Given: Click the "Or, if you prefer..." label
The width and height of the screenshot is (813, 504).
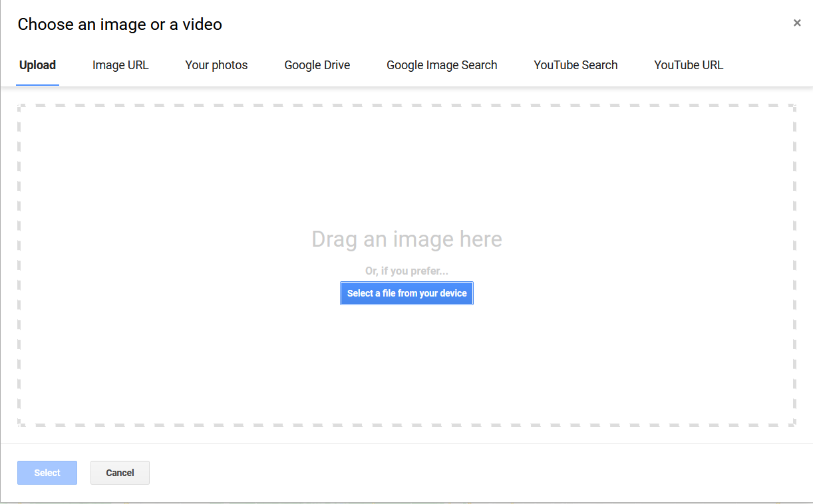Looking at the screenshot, I should 406,271.
